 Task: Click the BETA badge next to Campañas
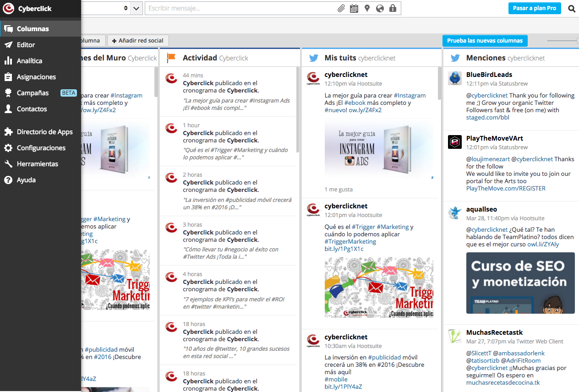pos(68,93)
